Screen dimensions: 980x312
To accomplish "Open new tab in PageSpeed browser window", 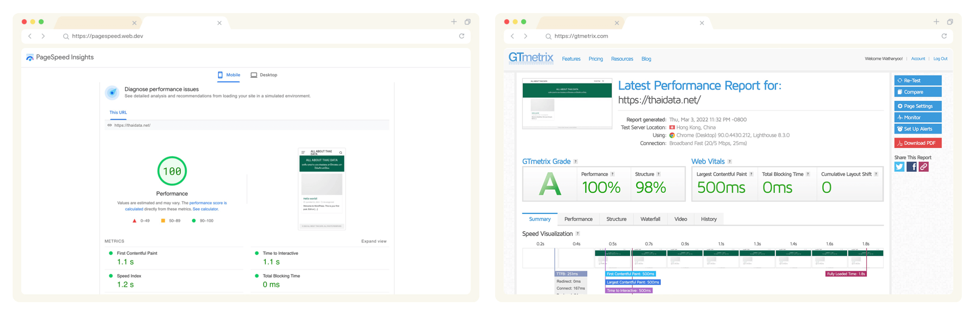I will (x=454, y=22).
